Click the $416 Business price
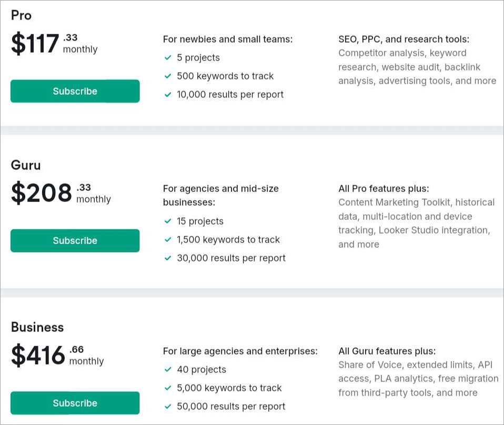This screenshot has width=504, height=425. click(38, 356)
